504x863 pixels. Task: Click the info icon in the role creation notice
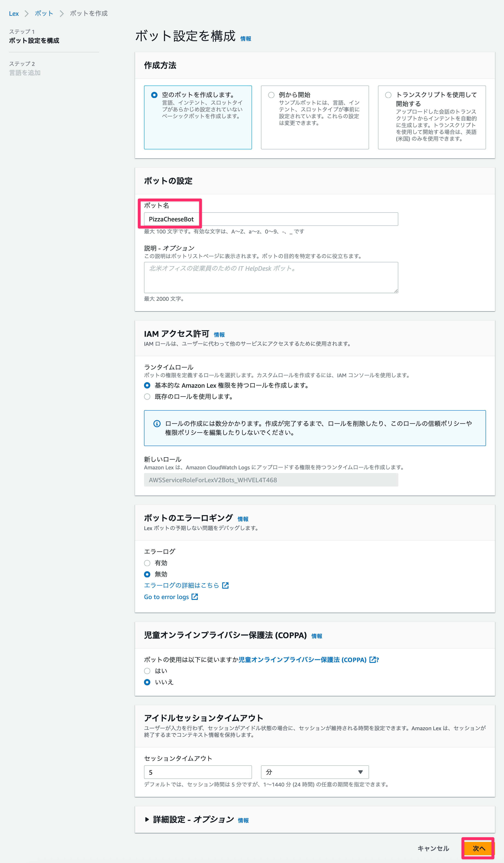[156, 424]
